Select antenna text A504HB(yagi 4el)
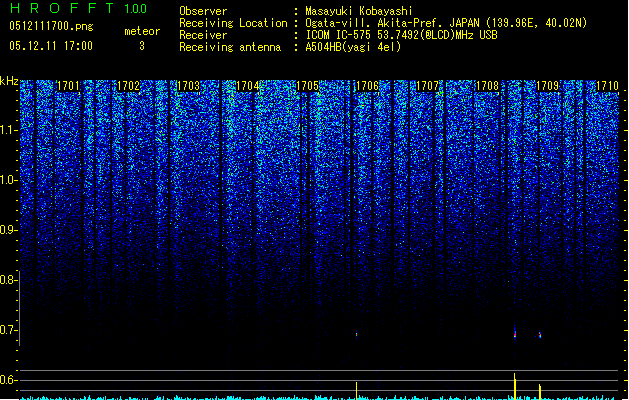This screenshot has height=400, width=629. pyautogui.click(x=353, y=47)
